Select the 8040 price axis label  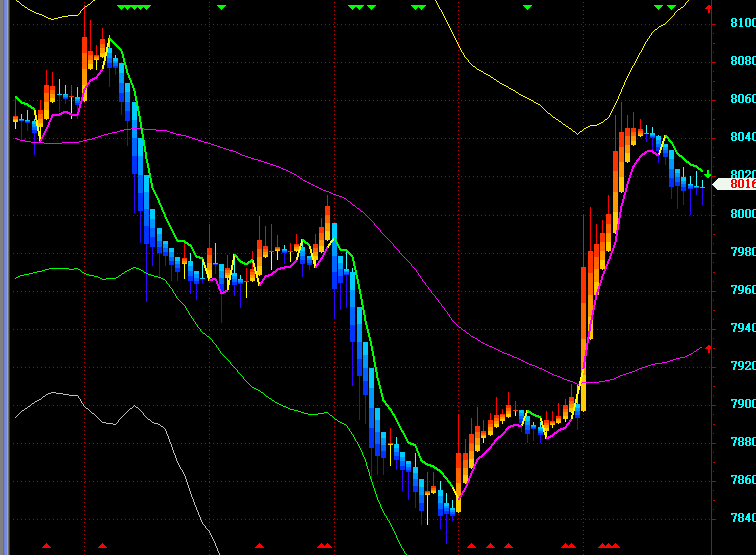pyautogui.click(x=743, y=137)
